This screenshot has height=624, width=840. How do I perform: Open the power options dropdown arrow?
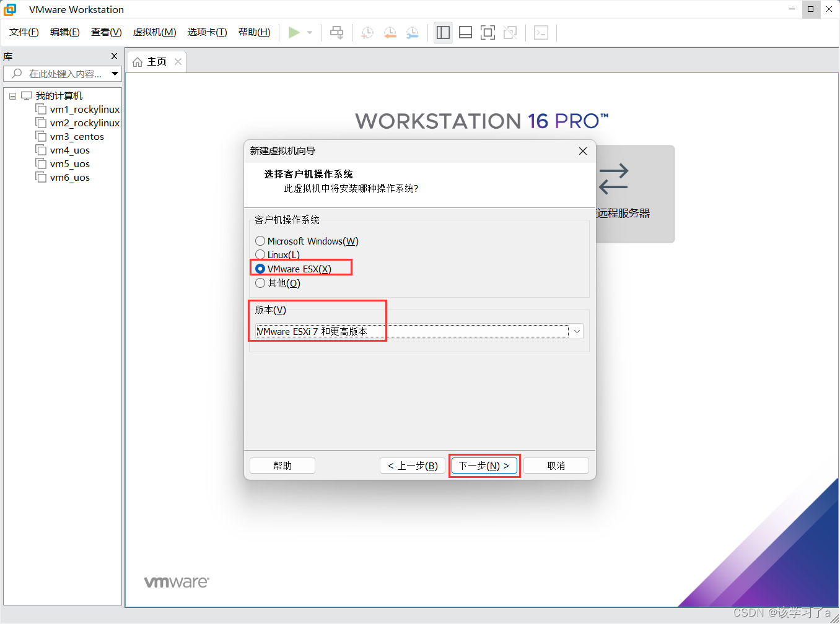point(310,33)
